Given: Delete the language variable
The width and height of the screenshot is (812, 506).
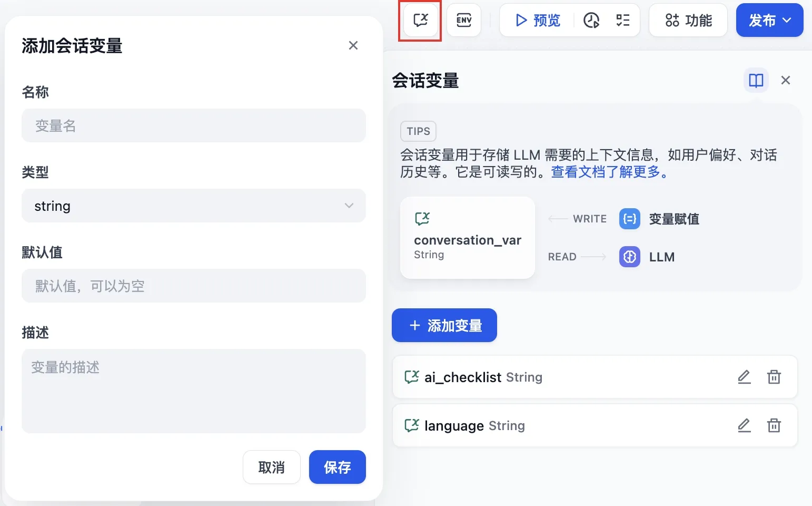Looking at the screenshot, I should [x=774, y=426].
